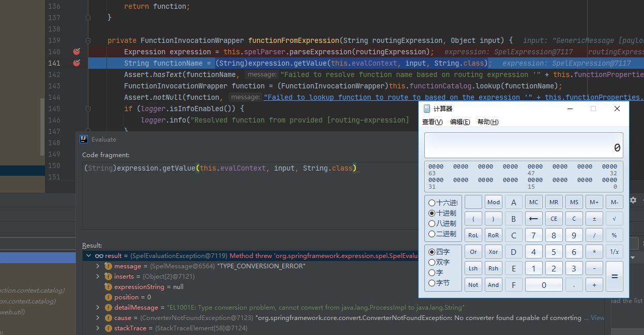644x335 pixels.
Task: Open the 编辑(E) menu in Calculator
Action: (460, 122)
